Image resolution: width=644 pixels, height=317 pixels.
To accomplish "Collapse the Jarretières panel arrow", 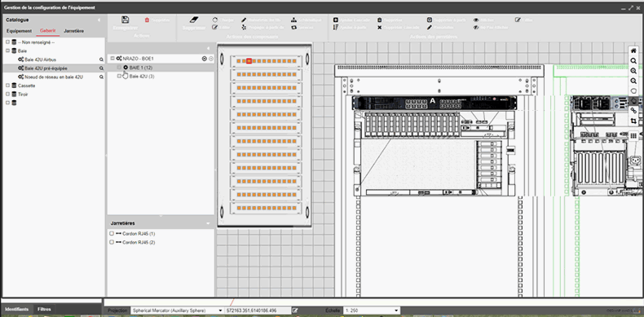I will pyautogui.click(x=208, y=223).
